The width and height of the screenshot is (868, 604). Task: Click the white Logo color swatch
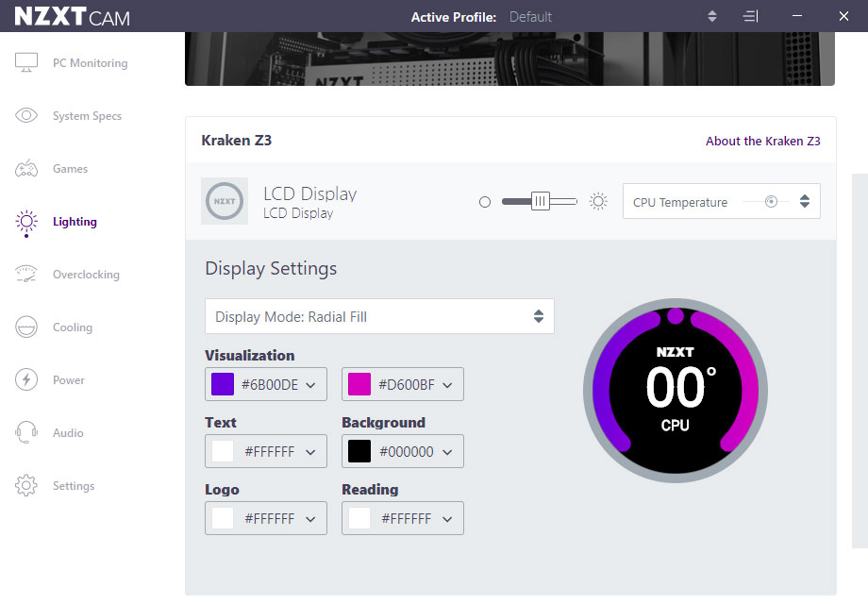point(223,518)
